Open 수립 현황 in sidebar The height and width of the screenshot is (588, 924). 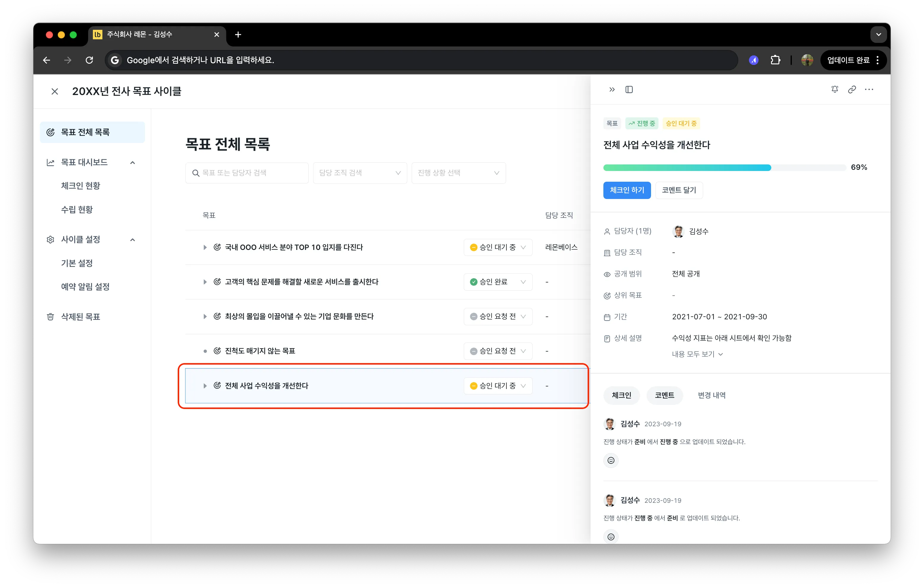77,210
